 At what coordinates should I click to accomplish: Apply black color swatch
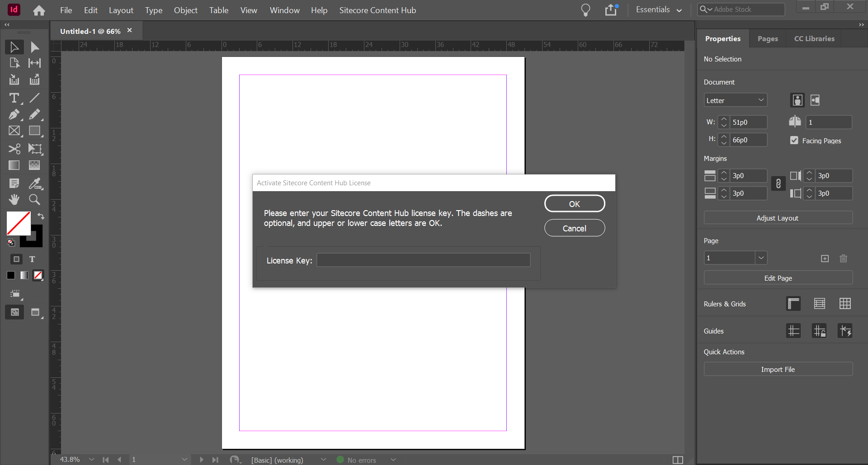(x=11, y=275)
